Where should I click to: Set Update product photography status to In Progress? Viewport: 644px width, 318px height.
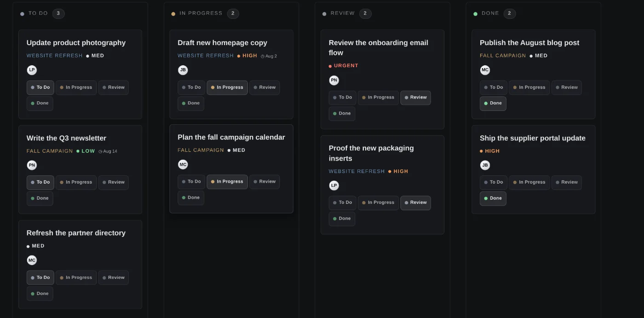pyautogui.click(x=76, y=87)
